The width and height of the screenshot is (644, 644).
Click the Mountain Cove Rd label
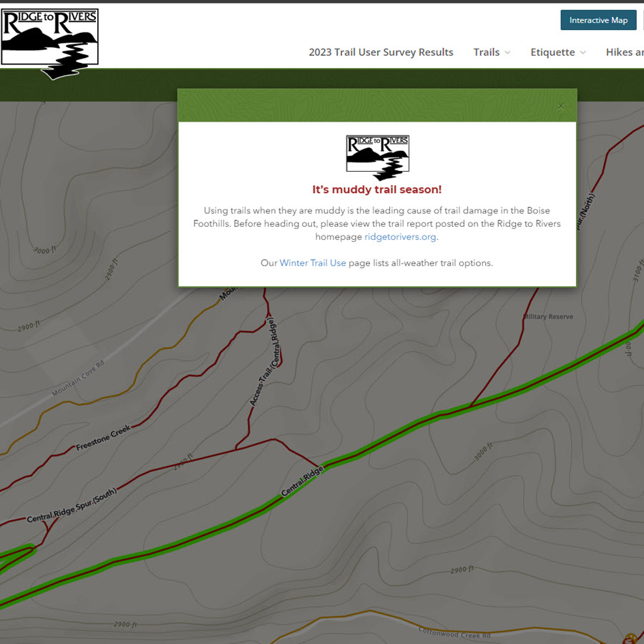[79, 378]
